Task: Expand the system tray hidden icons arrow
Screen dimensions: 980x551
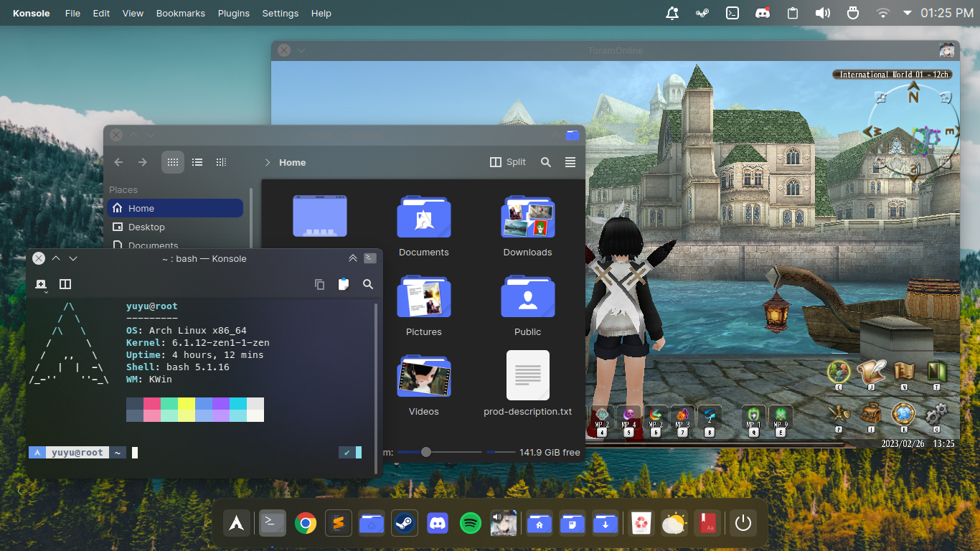Action: click(908, 13)
